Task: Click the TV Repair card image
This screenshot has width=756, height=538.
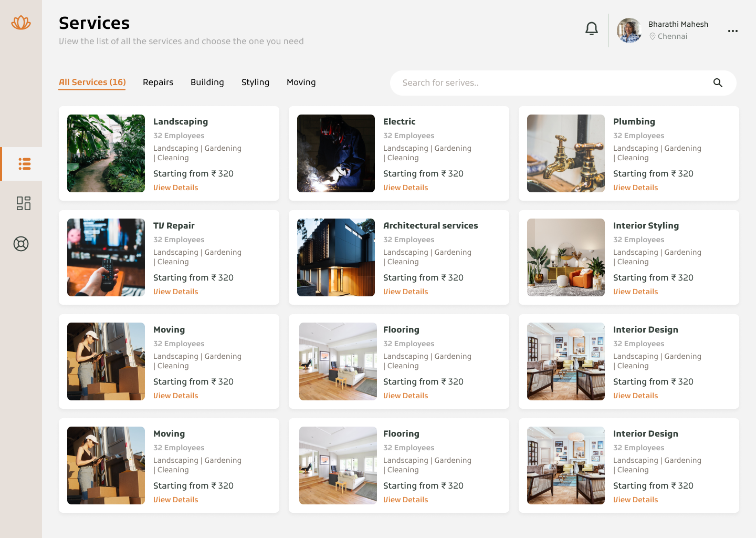Action: click(106, 257)
